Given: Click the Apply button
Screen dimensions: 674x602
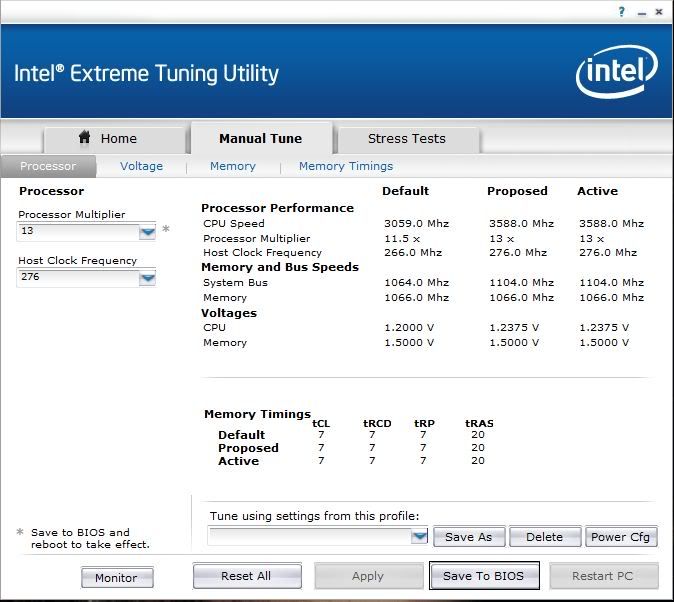Looking at the screenshot, I should pos(368,576).
